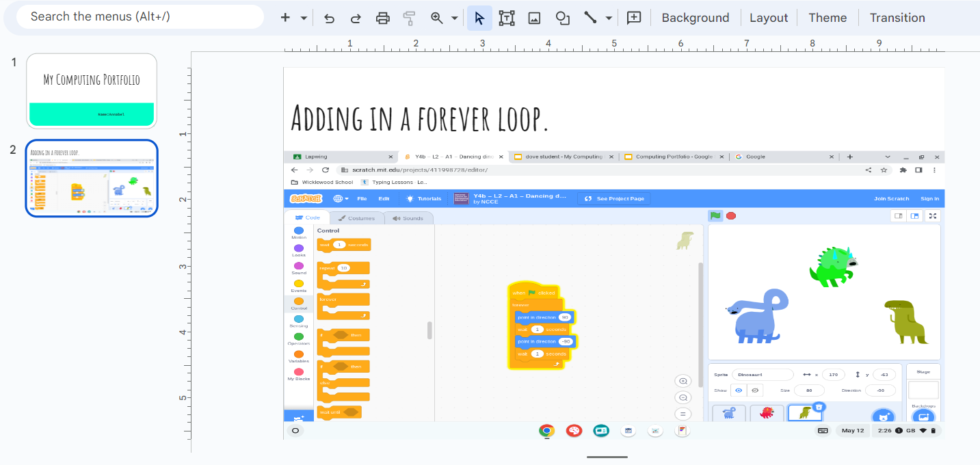Open the Layout options
This screenshot has height=465, width=980.
769,18
